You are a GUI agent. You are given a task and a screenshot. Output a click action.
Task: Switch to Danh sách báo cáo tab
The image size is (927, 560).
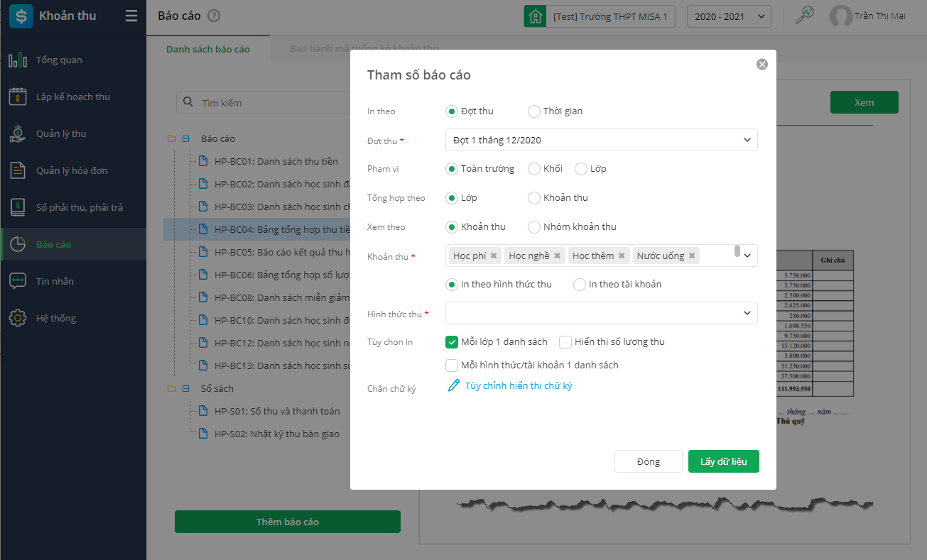click(208, 49)
